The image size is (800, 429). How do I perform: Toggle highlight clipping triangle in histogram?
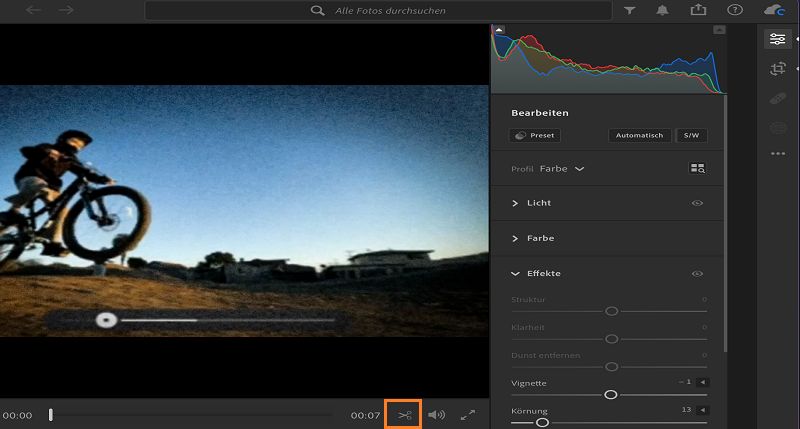pos(719,30)
